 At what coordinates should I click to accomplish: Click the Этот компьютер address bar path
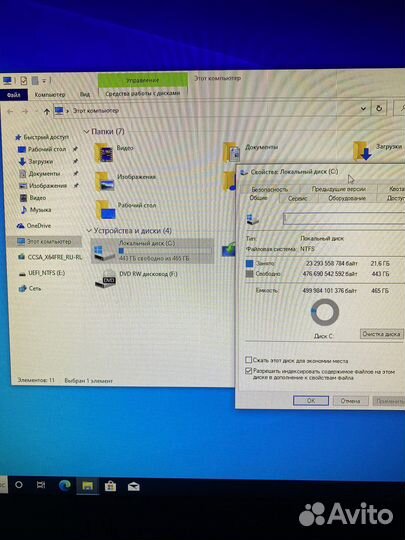click(x=96, y=111)
